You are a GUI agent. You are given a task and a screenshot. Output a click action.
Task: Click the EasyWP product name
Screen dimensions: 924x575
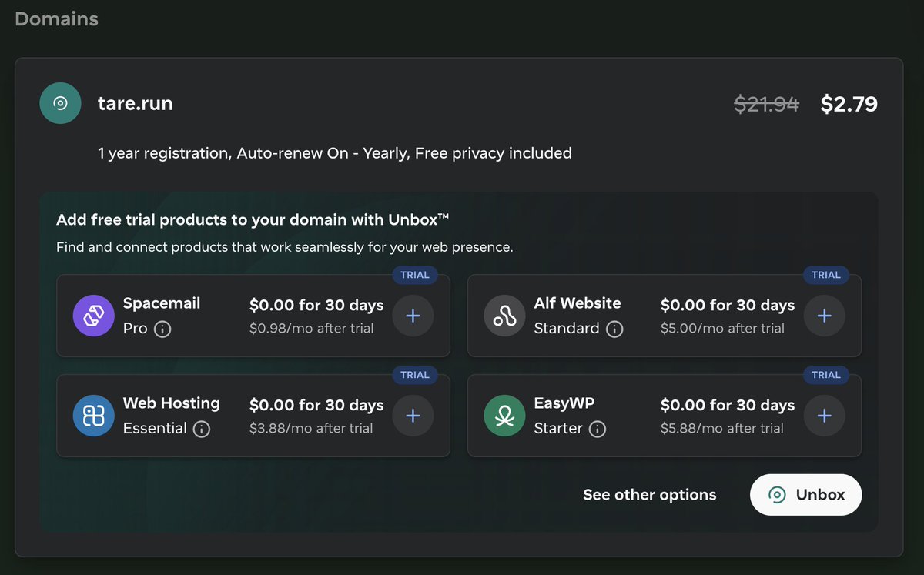click(564, 403)
